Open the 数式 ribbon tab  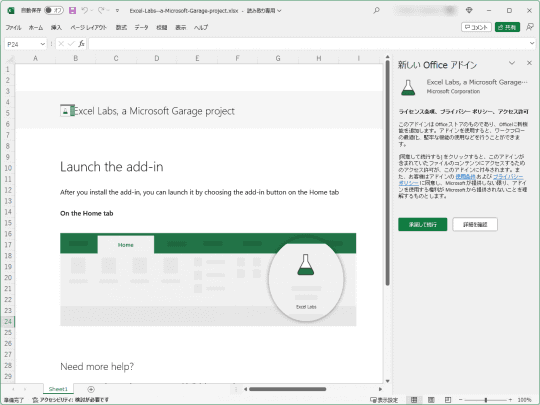[x=121, y=27]
